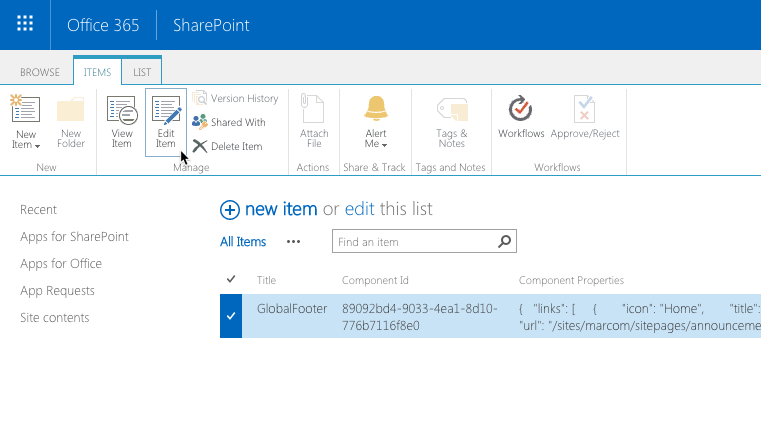Sort by Component Id column header
Screen dimensions: 761x421
(x=375, y=280)
